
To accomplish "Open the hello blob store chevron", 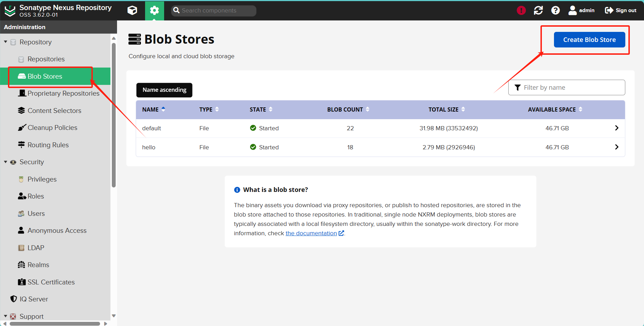I will (617, 147).
